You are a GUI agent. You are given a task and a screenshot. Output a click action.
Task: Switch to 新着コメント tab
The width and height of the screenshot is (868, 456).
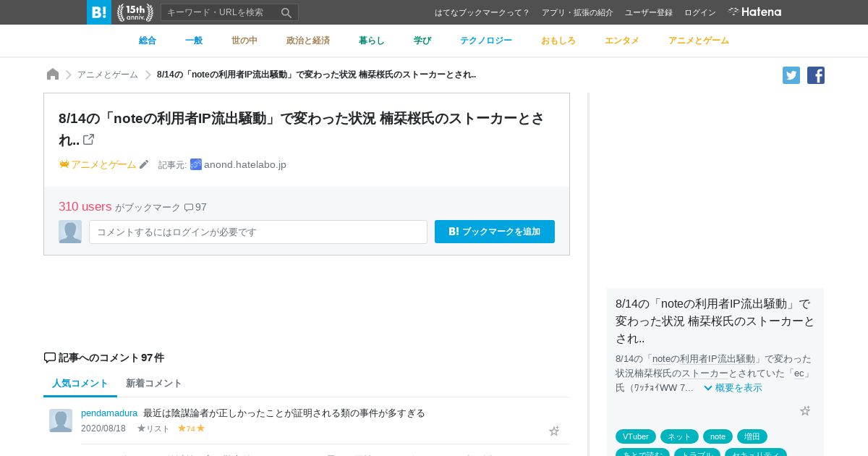tap(154, 383)
